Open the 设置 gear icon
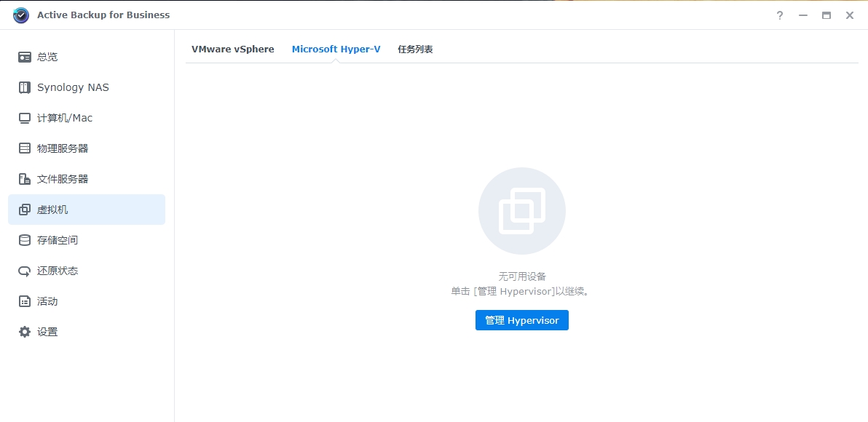 25,332
